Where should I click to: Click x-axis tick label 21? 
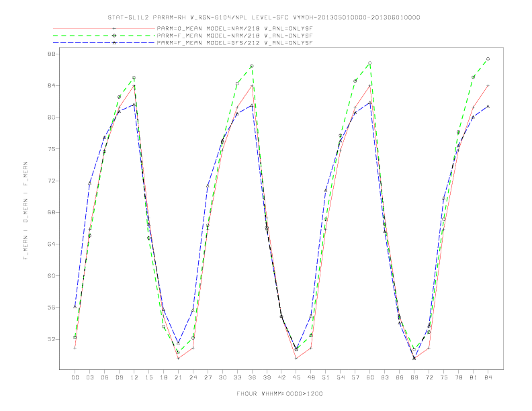click(x=178, y=377)
